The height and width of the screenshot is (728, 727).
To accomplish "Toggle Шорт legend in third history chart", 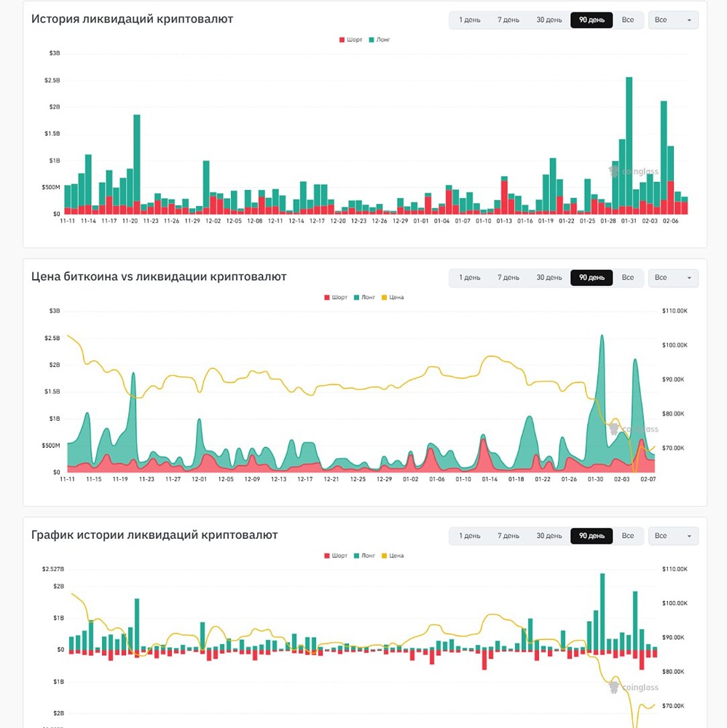I will click(336, 555).
